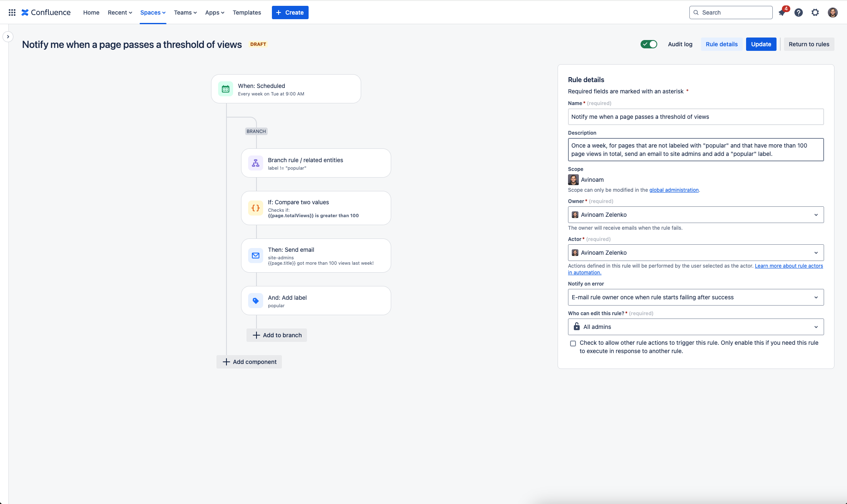Open the user profile avatar

tap(833, 13)
